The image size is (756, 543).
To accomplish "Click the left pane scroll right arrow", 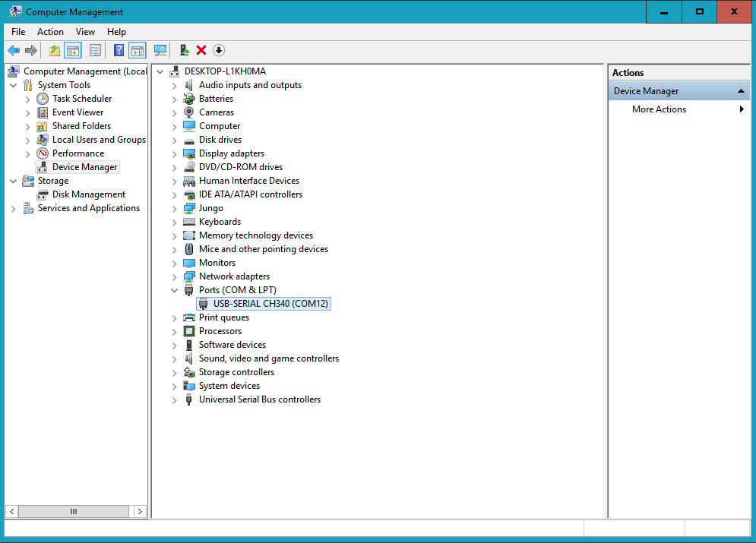I will [x=140, y=511].
